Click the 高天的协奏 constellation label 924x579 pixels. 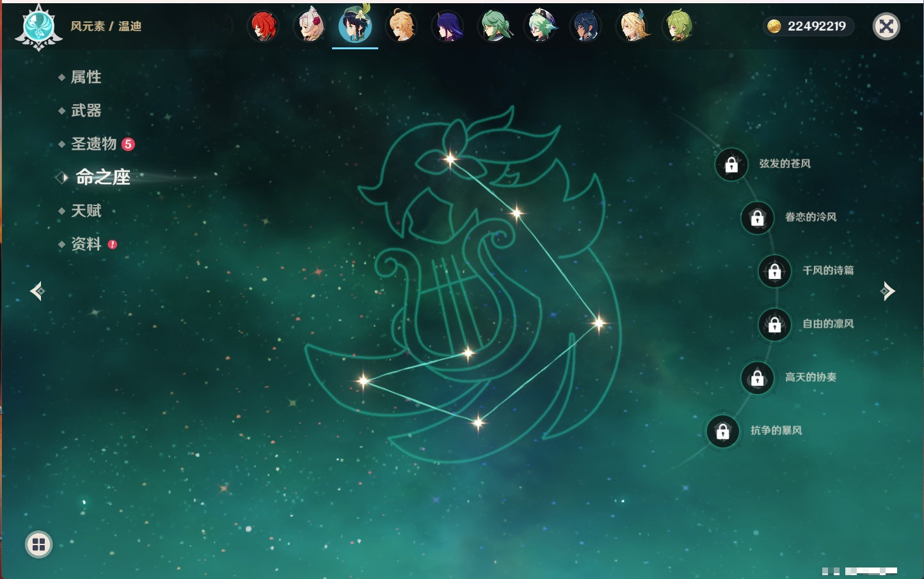click(x=811, y=377)
